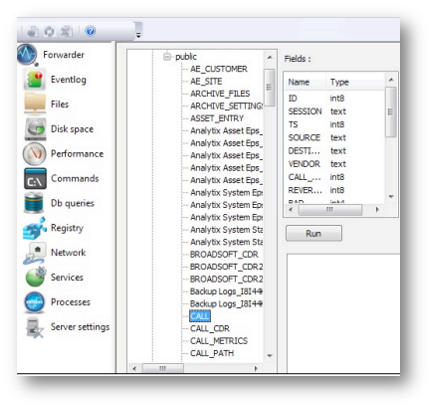Go to Server settings label
This screenshot has height=409, width=433.
tap(80, 327)
